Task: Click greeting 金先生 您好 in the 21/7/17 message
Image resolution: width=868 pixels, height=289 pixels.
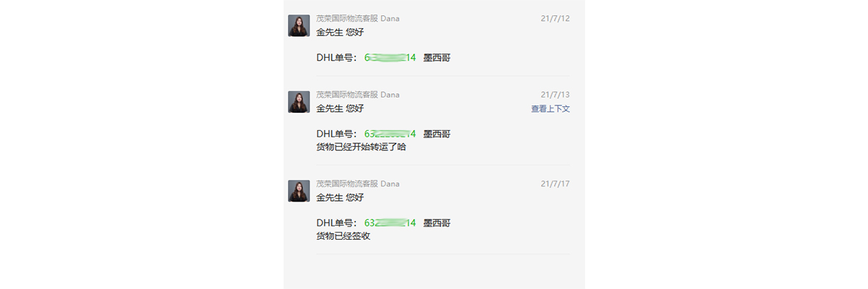Action: coord(340,197)
